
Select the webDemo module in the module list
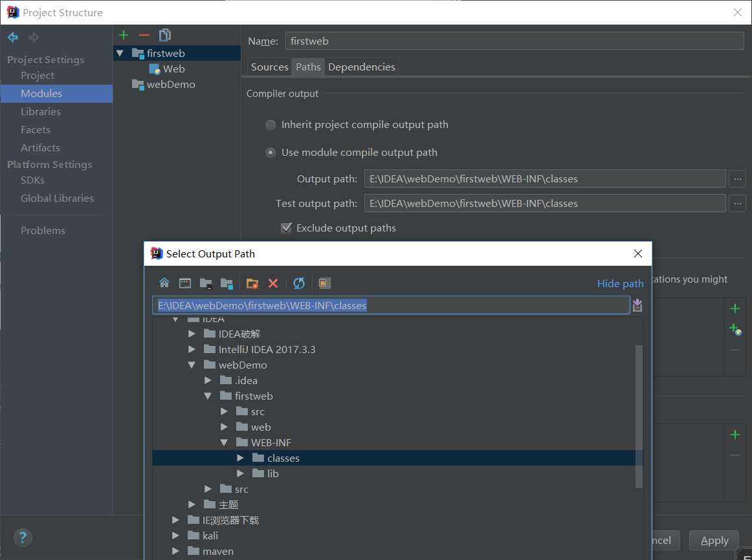coord(164,84)
